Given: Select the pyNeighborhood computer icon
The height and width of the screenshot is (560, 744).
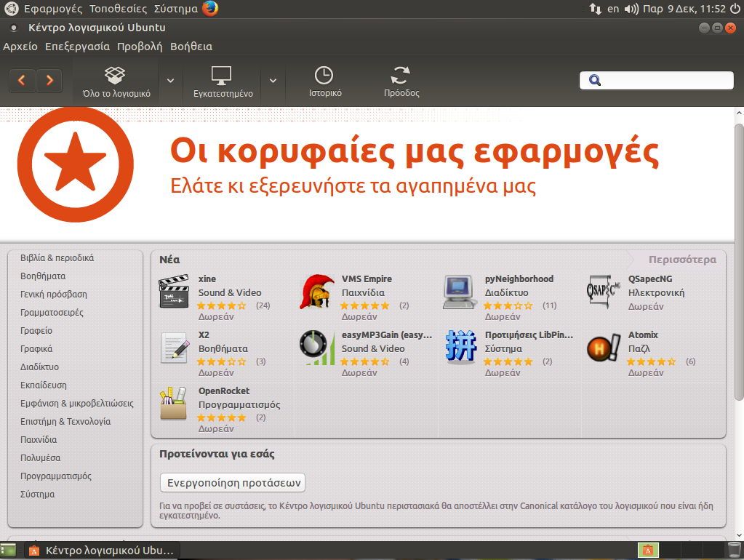Looking at the screenshot, I should [x=460, y=292].
